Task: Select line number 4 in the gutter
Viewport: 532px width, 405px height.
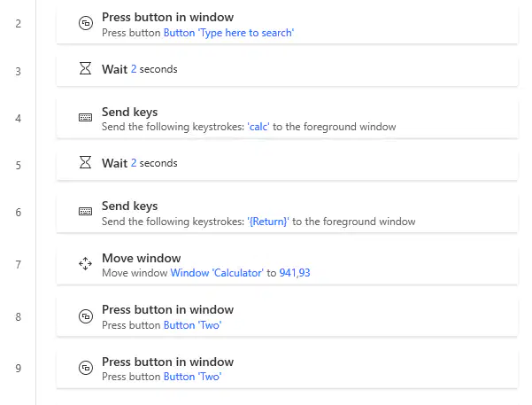Action: click(19, 119)
